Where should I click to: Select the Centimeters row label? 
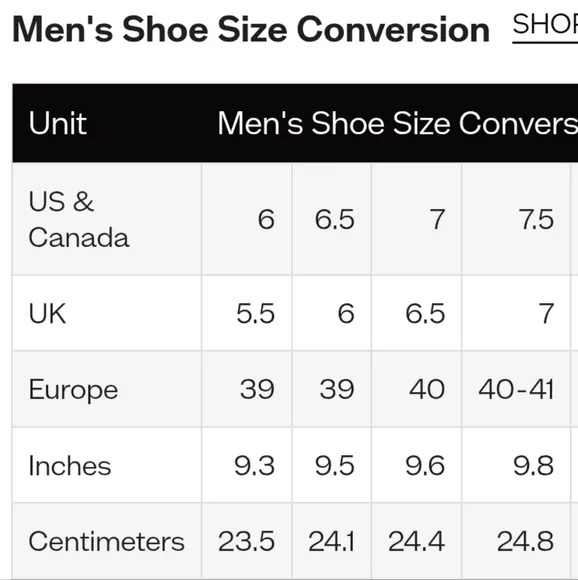[x=107, y=541]
